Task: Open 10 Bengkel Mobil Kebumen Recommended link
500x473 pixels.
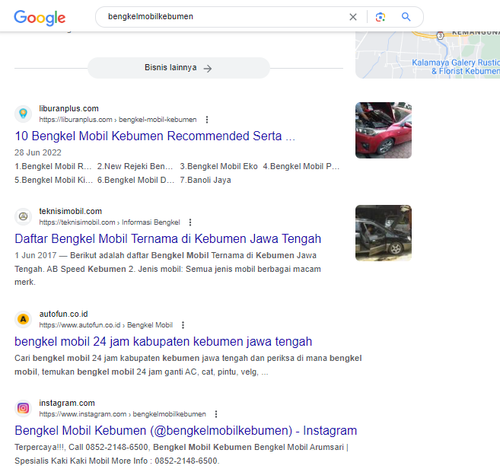Action: tap(155, 136)
